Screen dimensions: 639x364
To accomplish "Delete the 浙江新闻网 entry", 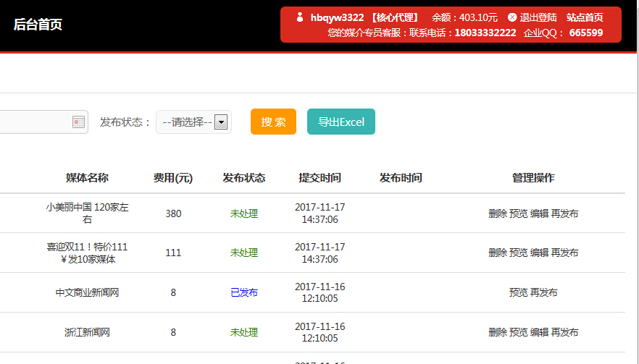I will [498, 332].
